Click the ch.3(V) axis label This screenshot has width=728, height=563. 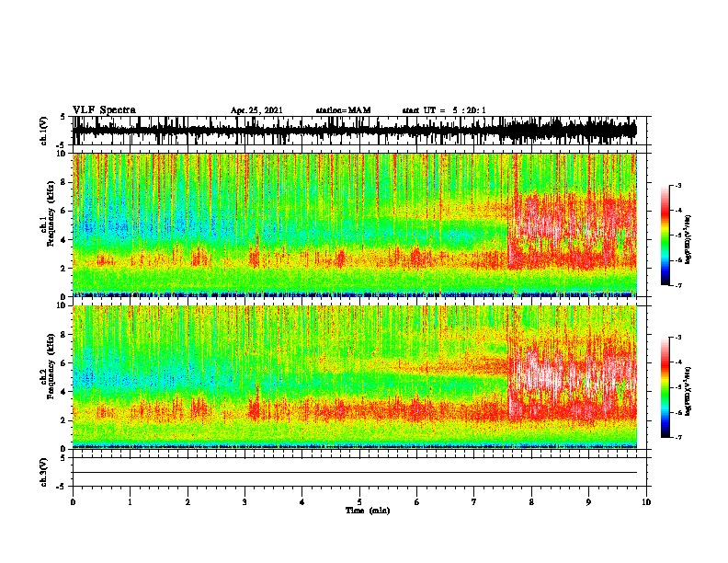44,472
